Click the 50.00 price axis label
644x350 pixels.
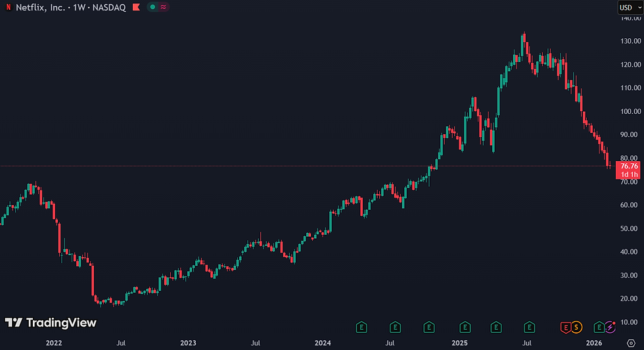630,228
